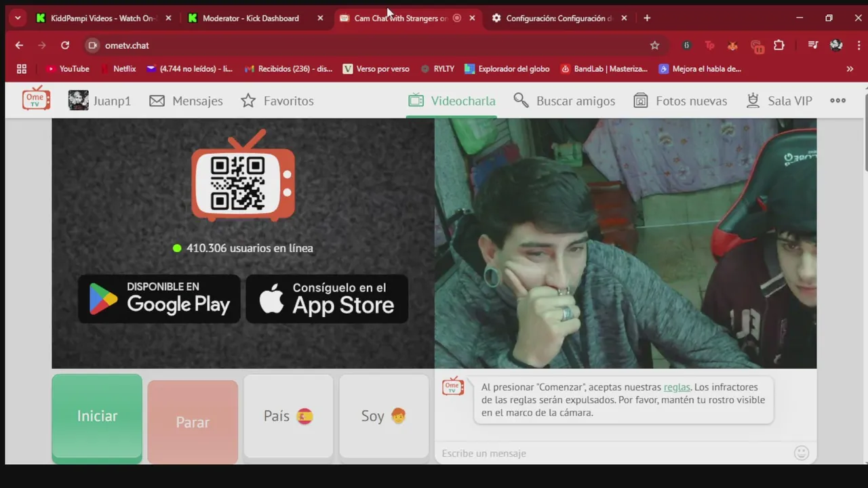Screen dimensions: 868x488
Task: Open the reglas link
Action: click(x=677, y=387)
